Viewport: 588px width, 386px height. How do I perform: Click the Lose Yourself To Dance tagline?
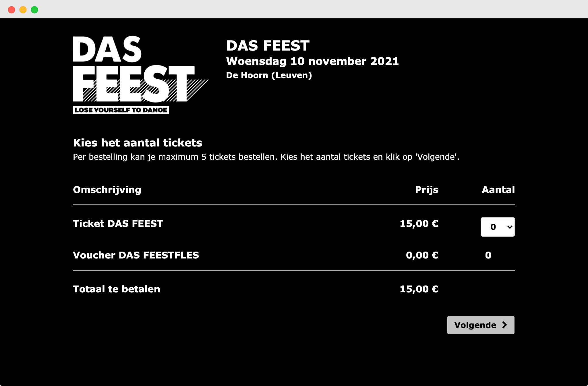(121, 110)
